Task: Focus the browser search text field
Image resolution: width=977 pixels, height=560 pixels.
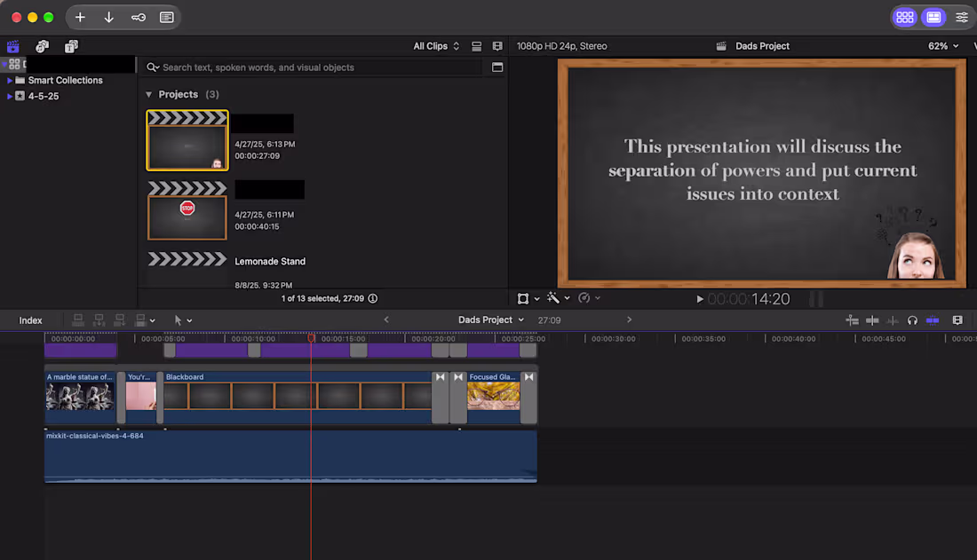Action: coord(314,67)
